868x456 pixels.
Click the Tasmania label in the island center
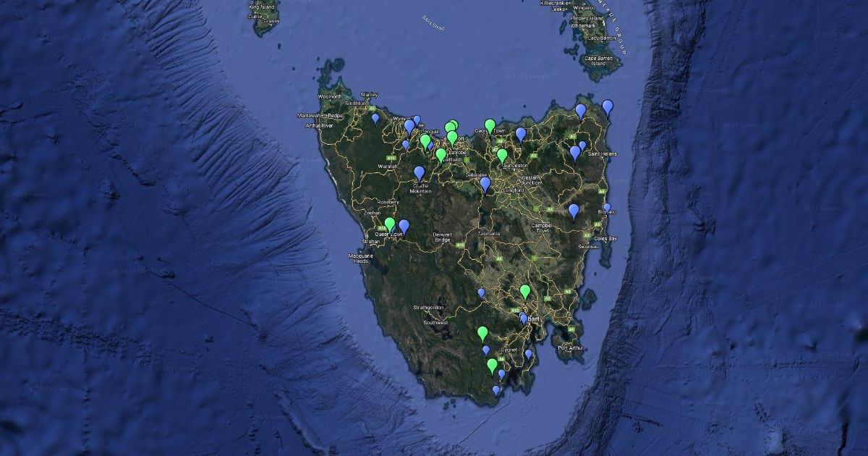[x=488, y=234]
